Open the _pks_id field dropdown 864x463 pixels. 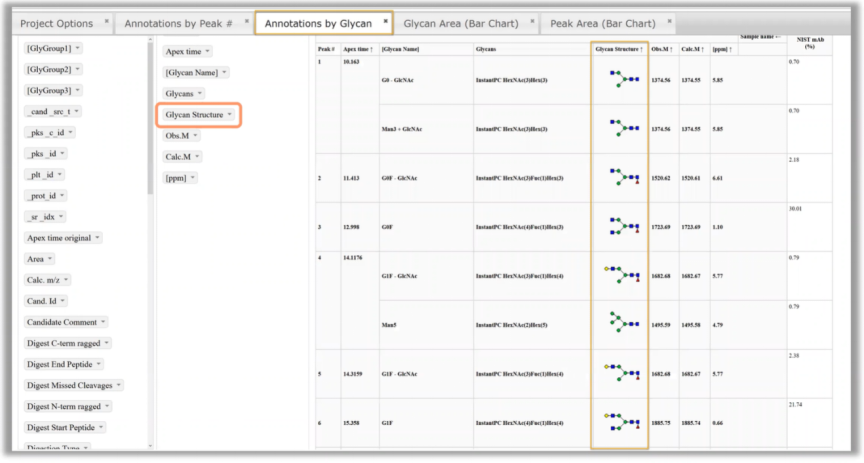tap(63, 153)
